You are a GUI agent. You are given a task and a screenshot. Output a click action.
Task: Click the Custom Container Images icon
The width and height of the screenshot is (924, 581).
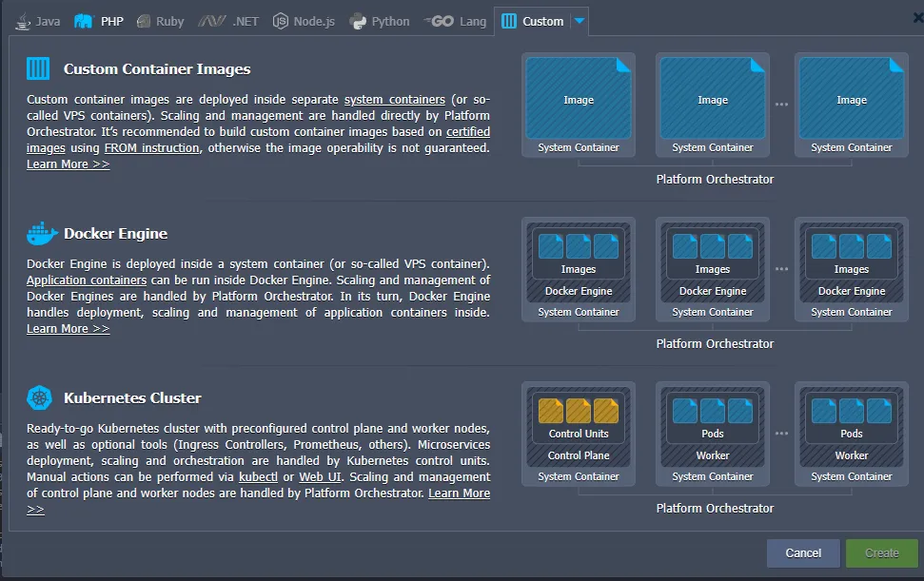(x=38, y=68)
